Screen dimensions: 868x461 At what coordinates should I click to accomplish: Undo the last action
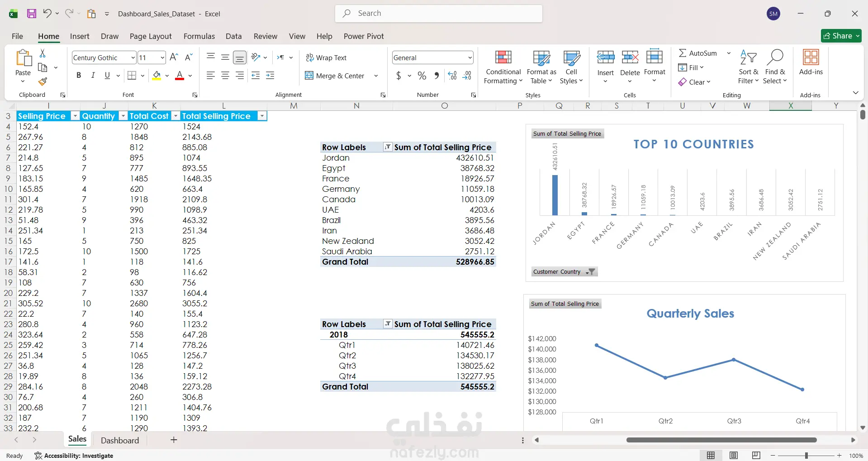point(47,14)
